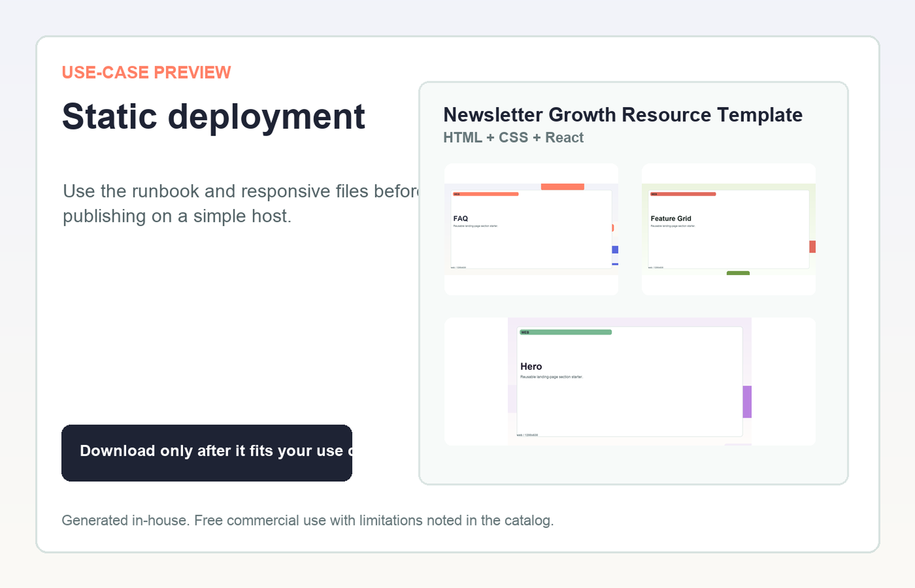
Task: Click the 'HTML + CSS + React' subtitle
Action: click(x=513, y=138)
